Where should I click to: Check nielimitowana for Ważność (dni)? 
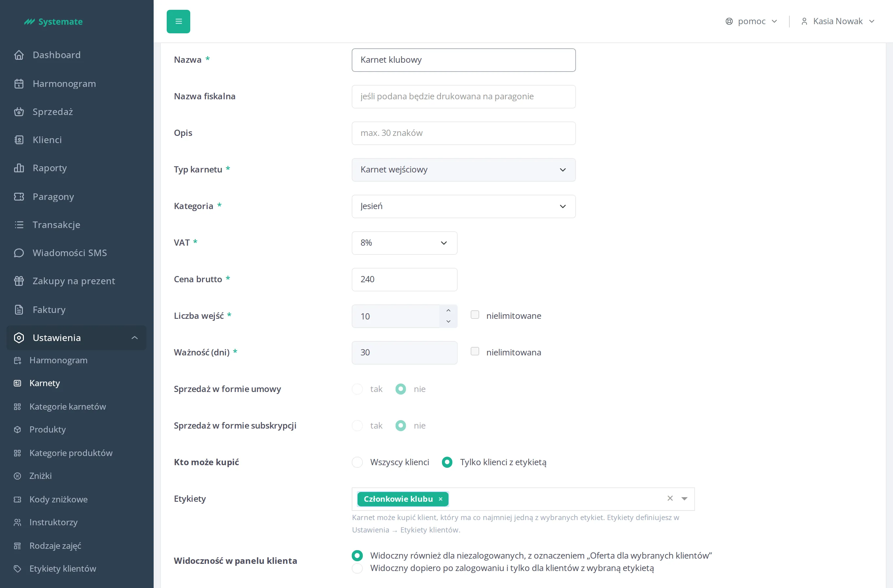tap(475, 351)
